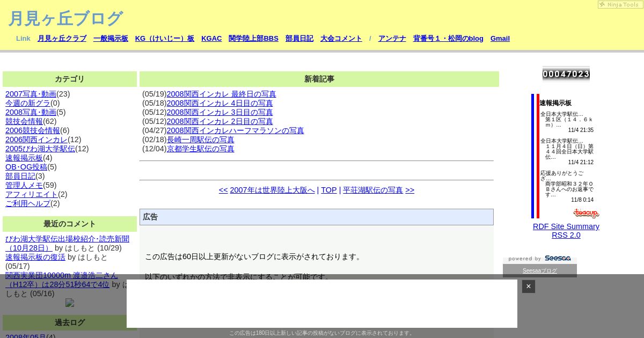Open 速報掲示板の復活 comment link
644x338 pixels.
[35, 257]
